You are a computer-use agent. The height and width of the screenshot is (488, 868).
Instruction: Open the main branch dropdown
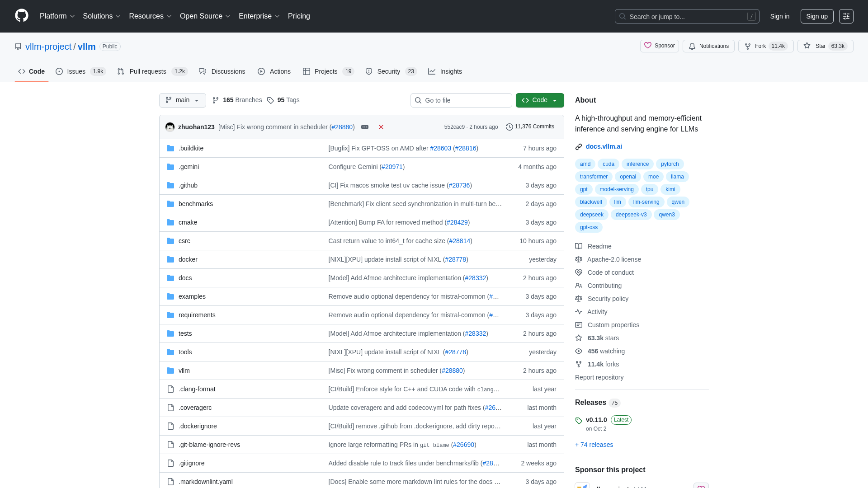(x=182, y=100)
